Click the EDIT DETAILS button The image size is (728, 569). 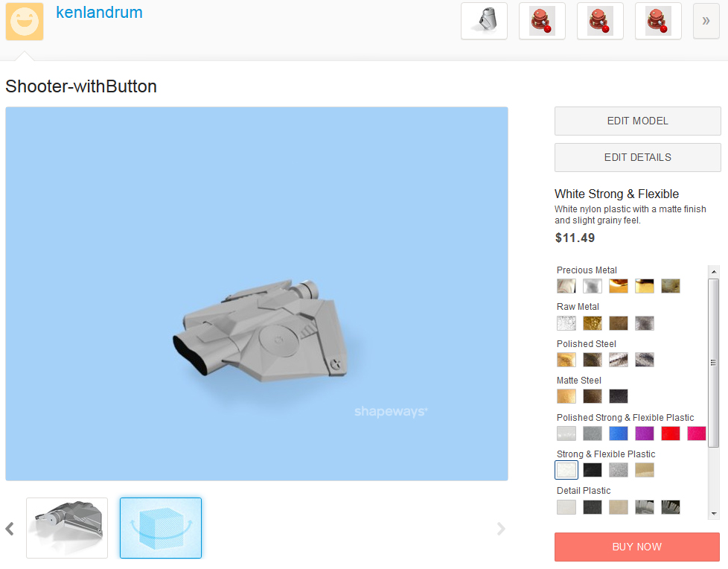637,157
